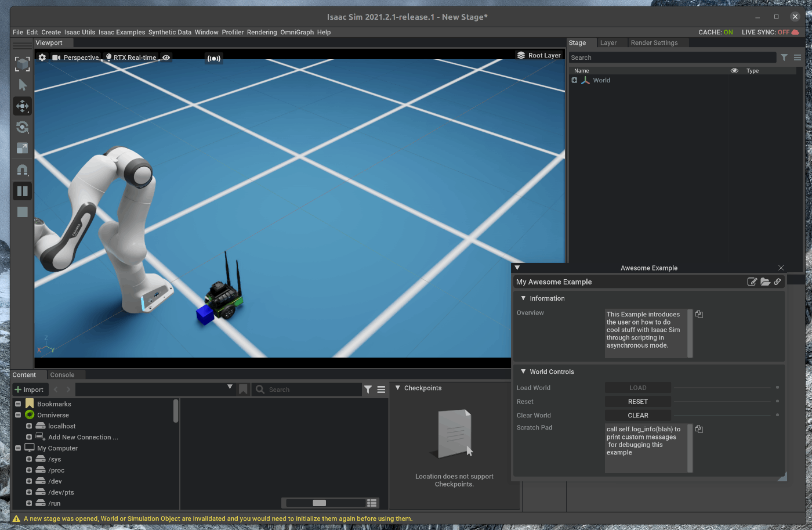
Task: Click inside the Scratch Pad text
Action: [x=646, y=448]
